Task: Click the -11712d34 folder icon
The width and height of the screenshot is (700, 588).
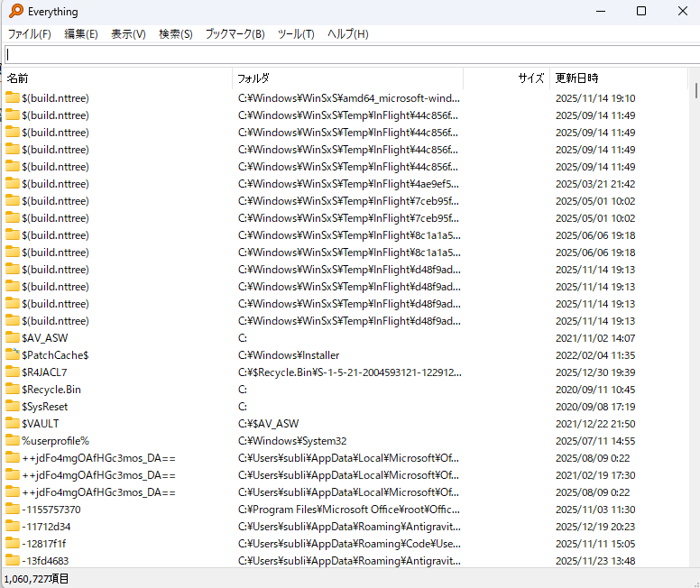Action: [x=13, y=526]
